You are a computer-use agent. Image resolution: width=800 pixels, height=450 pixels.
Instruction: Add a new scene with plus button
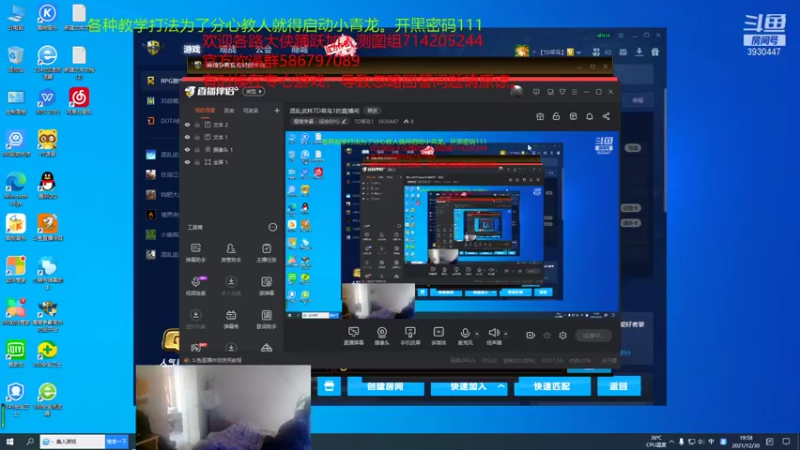tap(277, 110)
